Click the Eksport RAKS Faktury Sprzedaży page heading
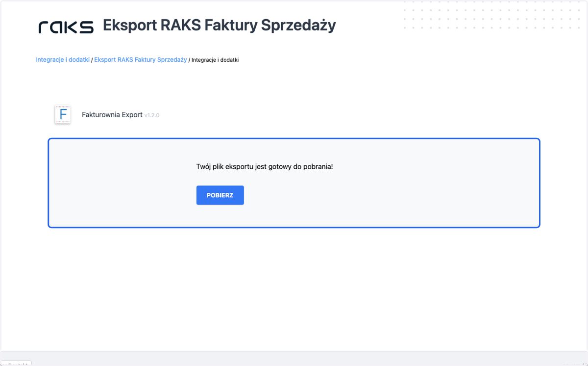Image resolution: width=588 pixels, height=366 pixels. pos(220,26)
